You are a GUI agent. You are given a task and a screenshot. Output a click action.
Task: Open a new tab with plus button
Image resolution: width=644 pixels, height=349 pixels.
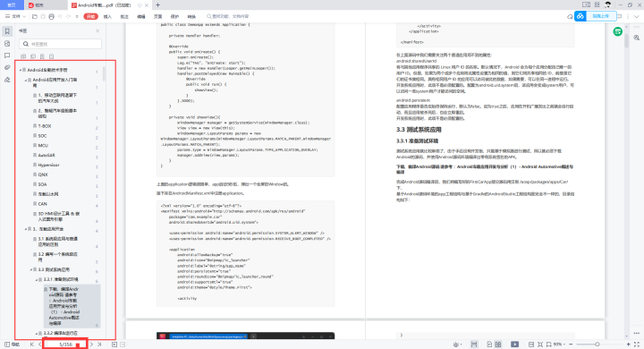[x=158, y=5]
